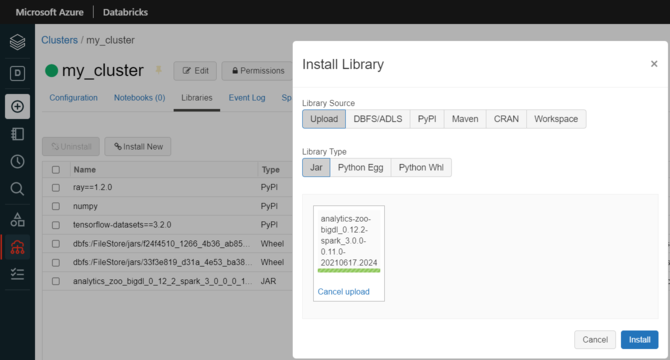Select Upload as library source
The image size is (670, 360).
pos(324,119)
